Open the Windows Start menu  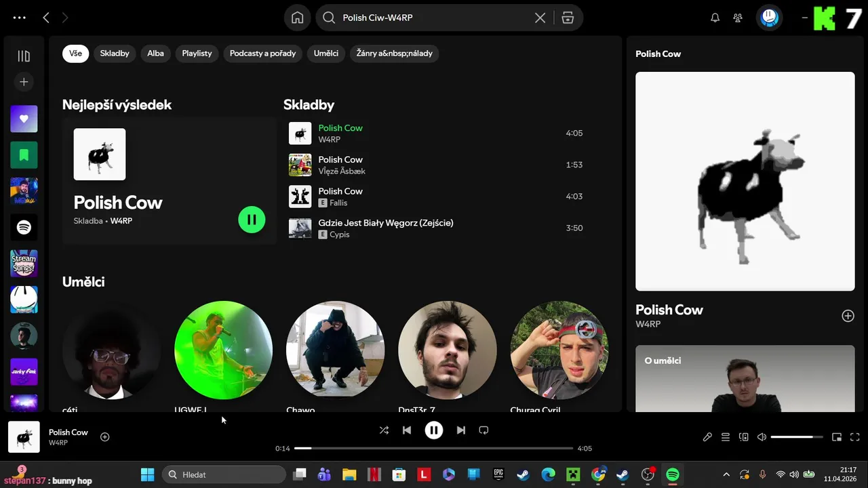[x=147, y=474]
